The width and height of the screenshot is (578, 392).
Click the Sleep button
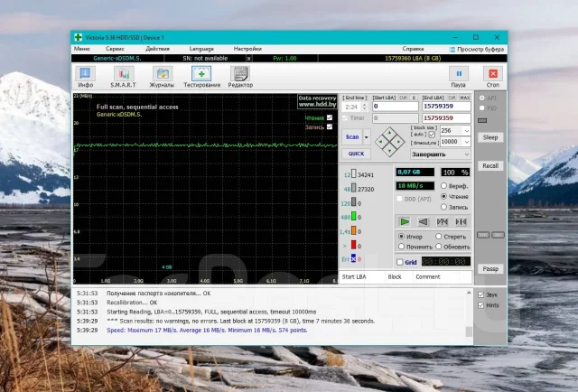(490, 137)
